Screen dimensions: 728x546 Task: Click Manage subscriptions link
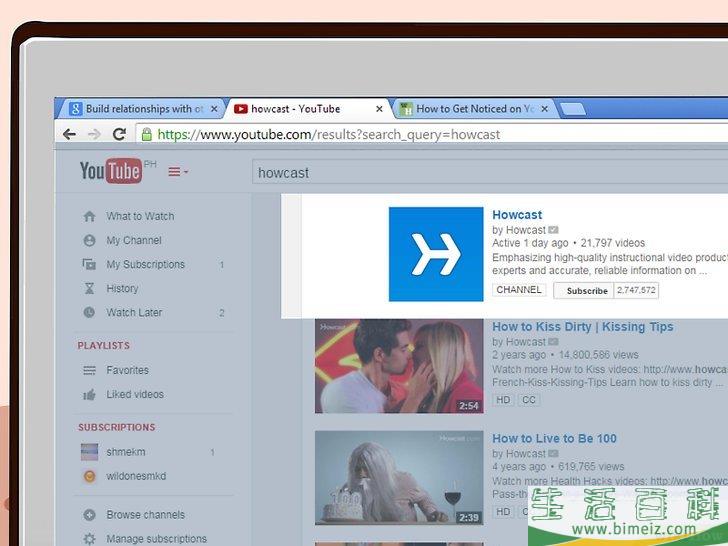[156, 539]
